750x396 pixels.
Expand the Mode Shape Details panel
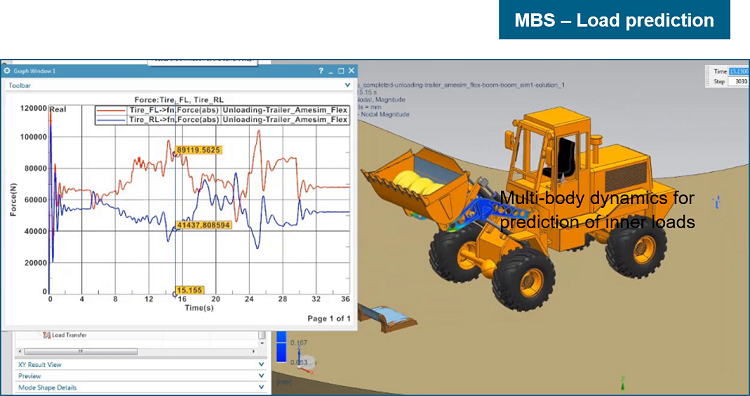(x=261, y=387)
